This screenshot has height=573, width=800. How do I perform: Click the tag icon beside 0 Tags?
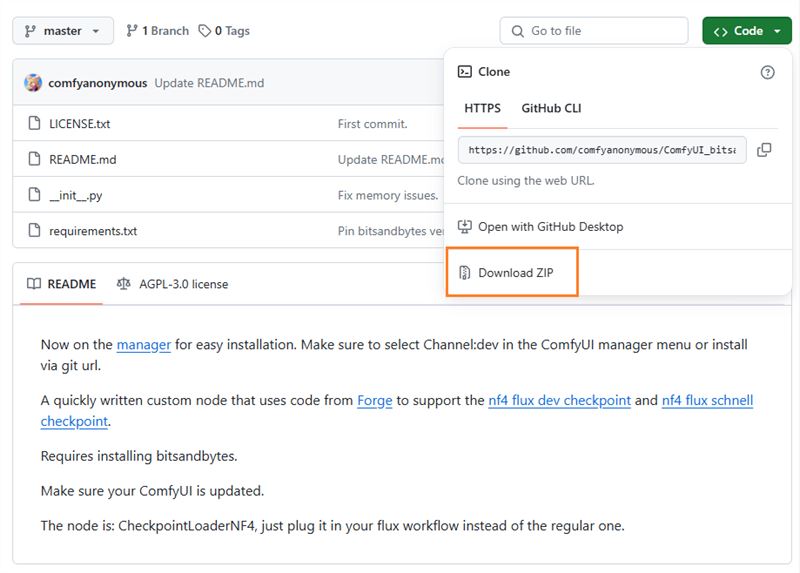(205, 31)
